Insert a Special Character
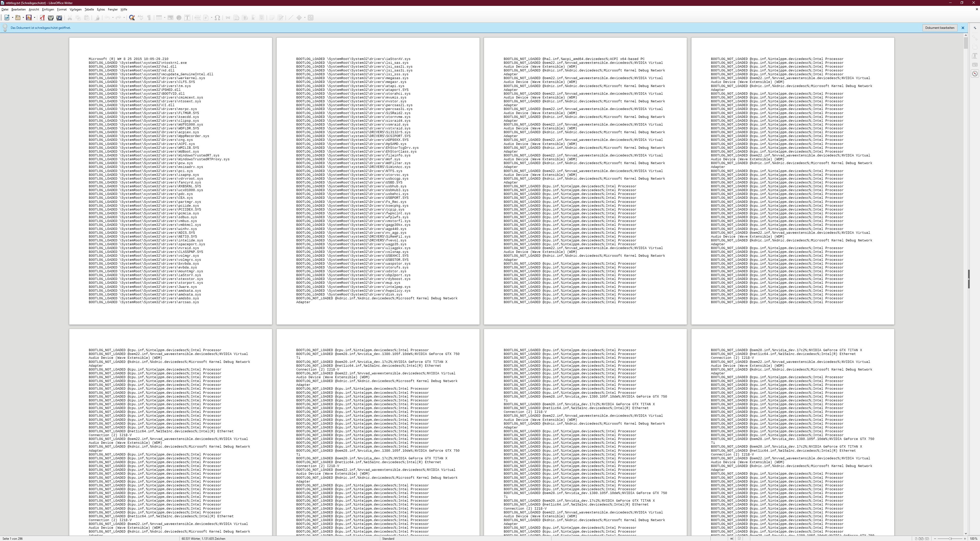Screen dimensions: 980x541 [217, 18]
